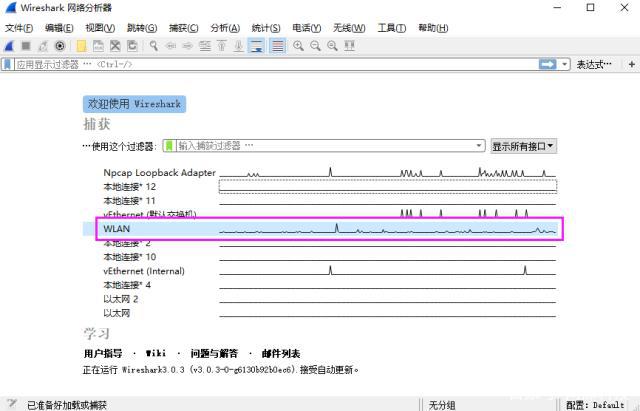Zoom out on packet text
Viewport: 640px width, 411px height.
[x=315, y=45]
